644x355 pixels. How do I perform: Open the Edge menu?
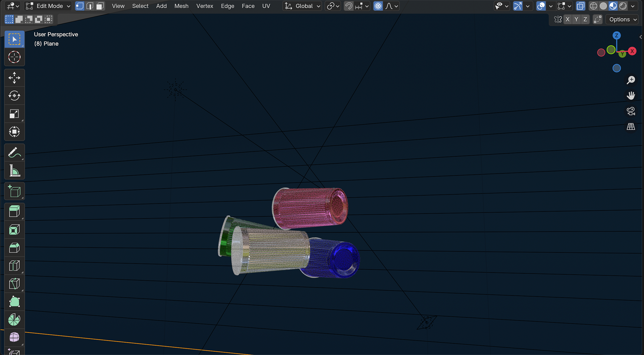pos(227,6)
